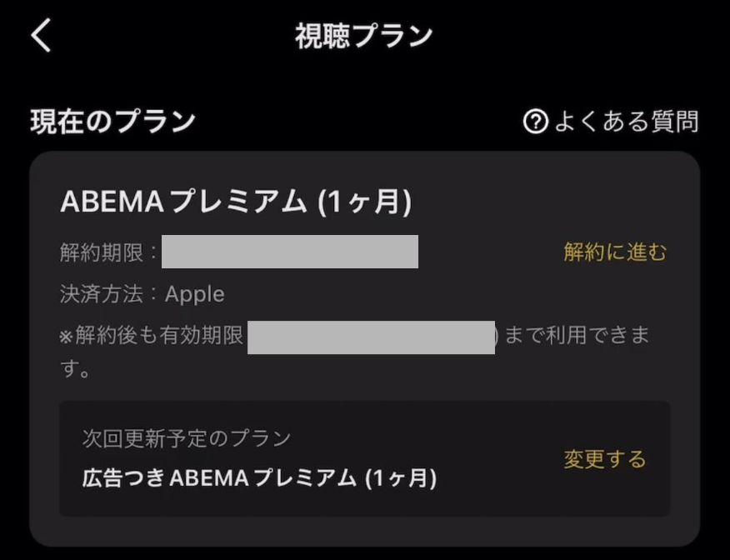Click the 視聴プラン page title
Screen dimensions: 730x560
364,37
